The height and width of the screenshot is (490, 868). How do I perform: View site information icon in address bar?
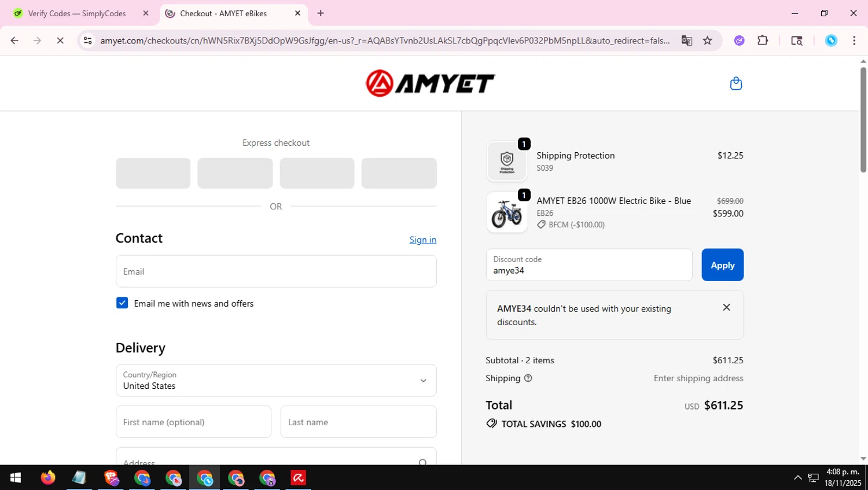pyautogui.click(x=87, y=40)
